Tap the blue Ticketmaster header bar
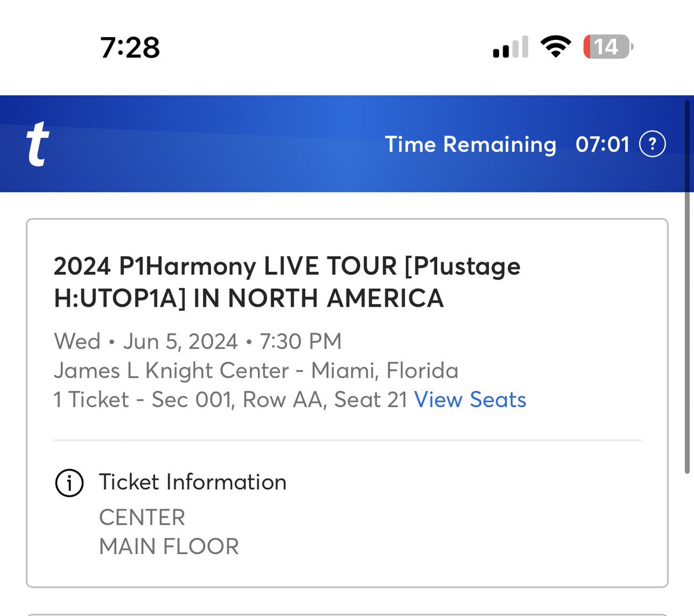The width and height of the screenshot is (694, 616). pyautogui.click(x=347, y=143)
